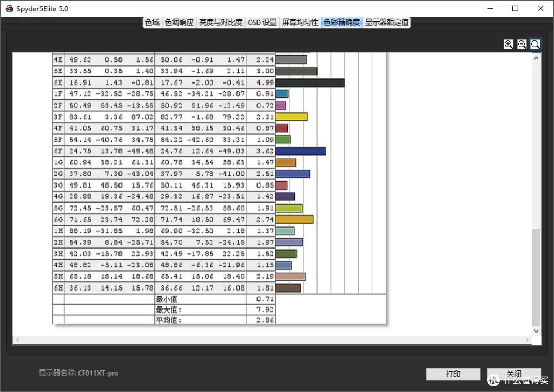Screen dimensions: 554x392
Task: Switch to the 屏幕均匀性 tab
Action: [x=300, y=22]
